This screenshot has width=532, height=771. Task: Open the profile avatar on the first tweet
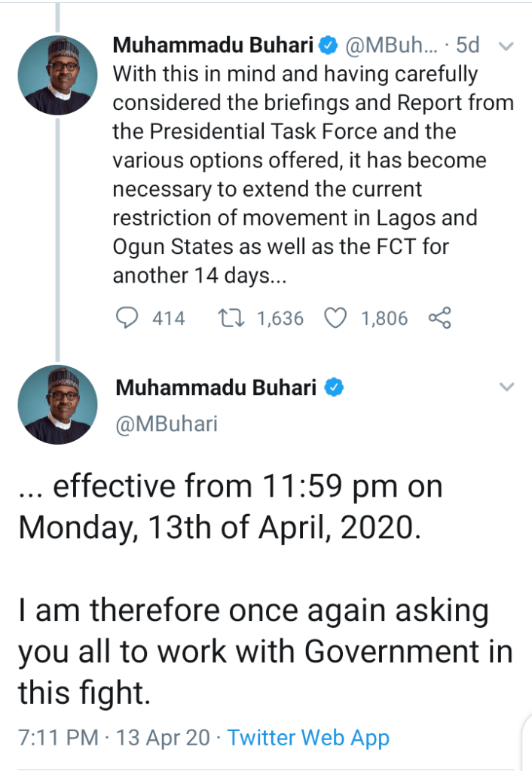click(57, 75)
